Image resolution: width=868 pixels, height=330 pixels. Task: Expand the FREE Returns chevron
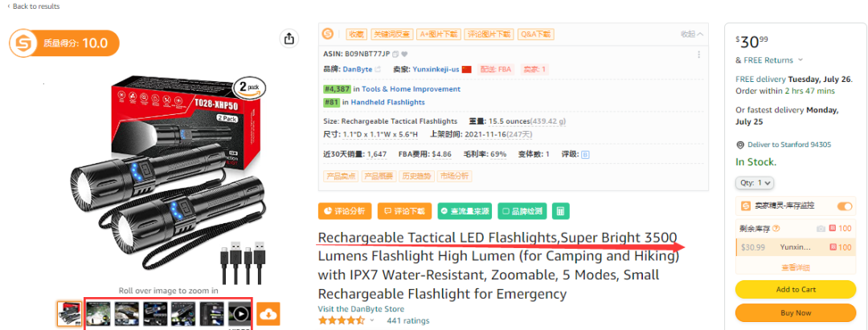click(x=800, y=60)
